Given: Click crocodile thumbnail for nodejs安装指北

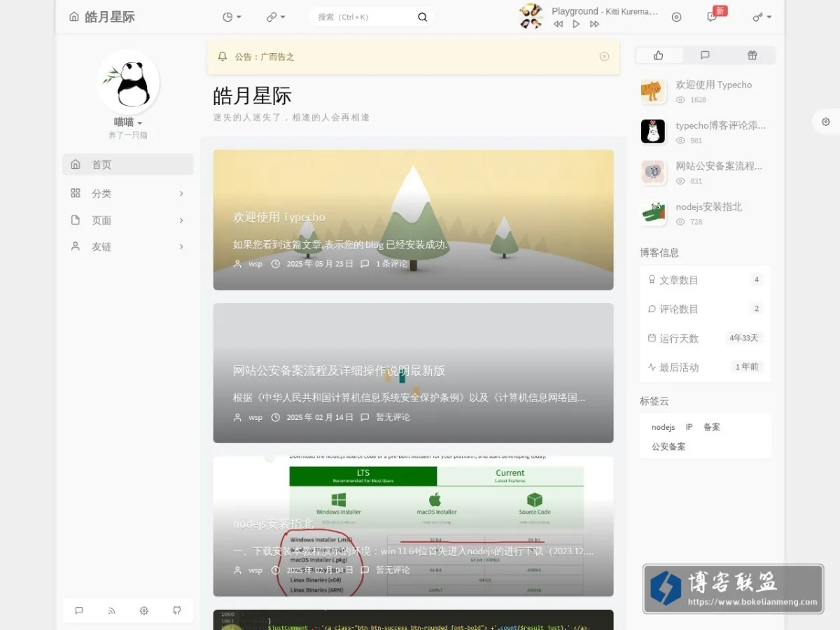Looking at the screenshot, I should coord(653,213).
